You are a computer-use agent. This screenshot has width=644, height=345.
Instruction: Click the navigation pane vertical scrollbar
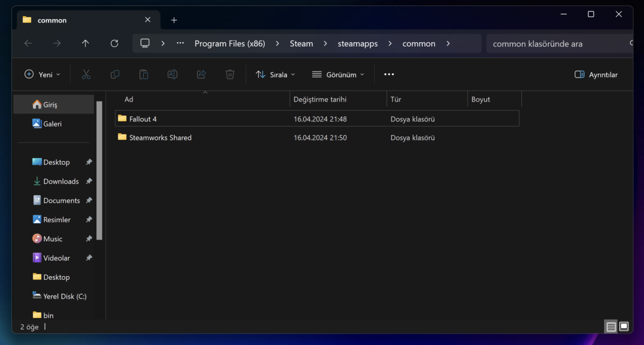click(99, 171)
